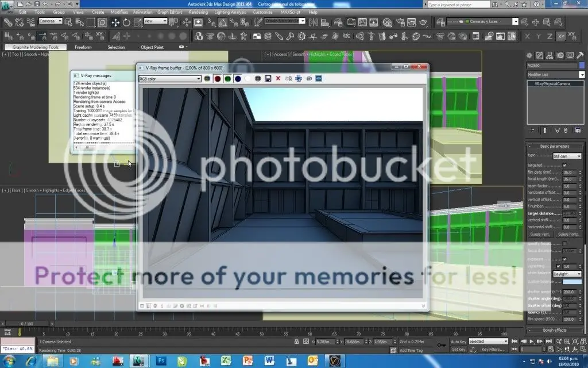
Task: Click the Save File icon in title bar
Action: click(x=37, y=4)
